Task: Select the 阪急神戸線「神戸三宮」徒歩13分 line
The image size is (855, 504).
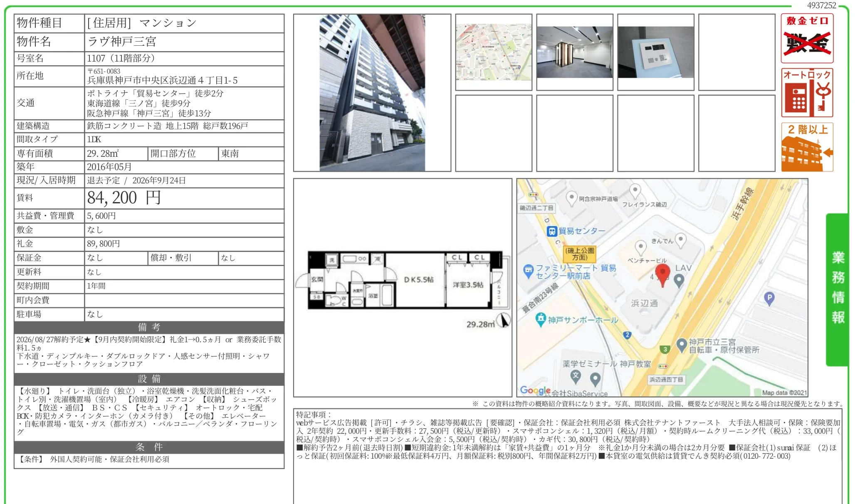Action: 149,113
